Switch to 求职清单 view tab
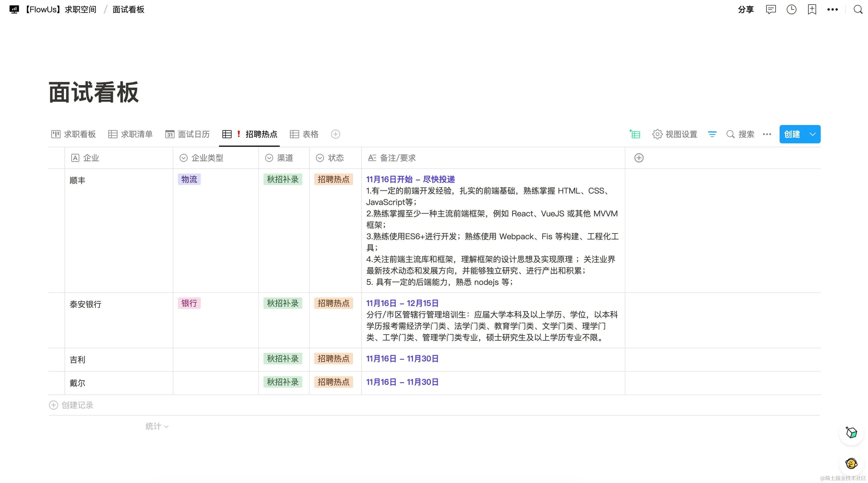 [x=130, y=134]
